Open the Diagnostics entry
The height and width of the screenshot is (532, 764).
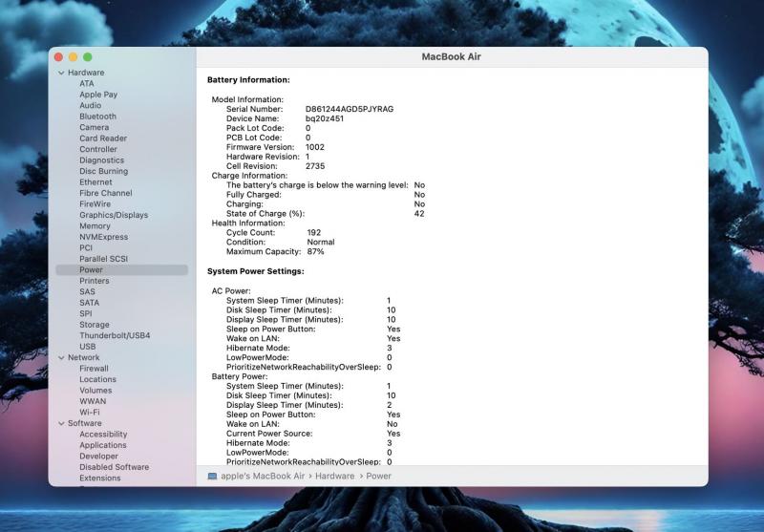pos(102,160)
